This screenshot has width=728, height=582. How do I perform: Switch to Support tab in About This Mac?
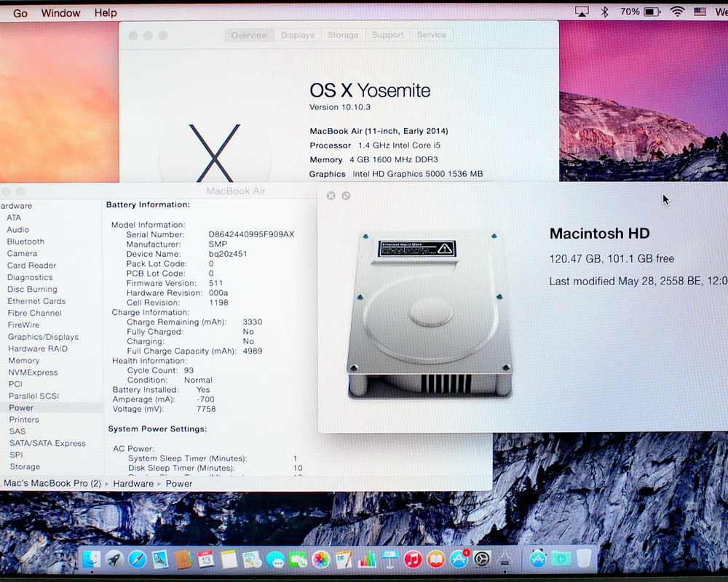coord(388,35)
